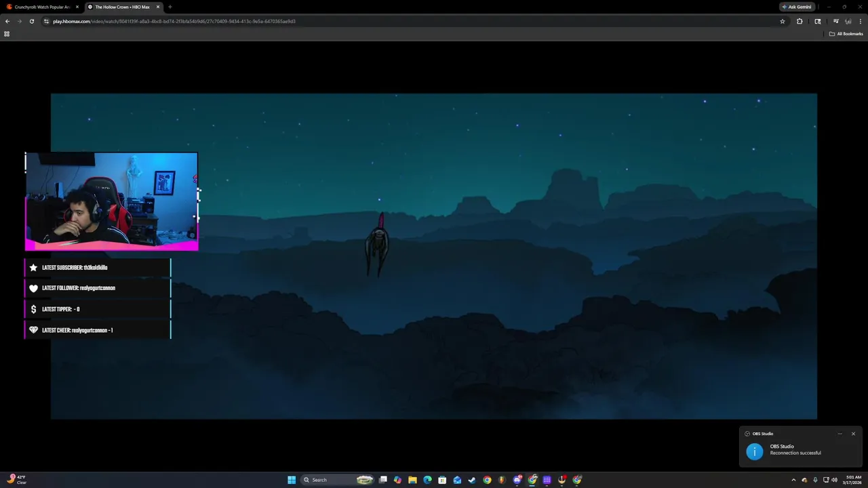Open the Mail app taskbar icon
The width and height of the screenshot is (868, 488).
tap(457, 480)
